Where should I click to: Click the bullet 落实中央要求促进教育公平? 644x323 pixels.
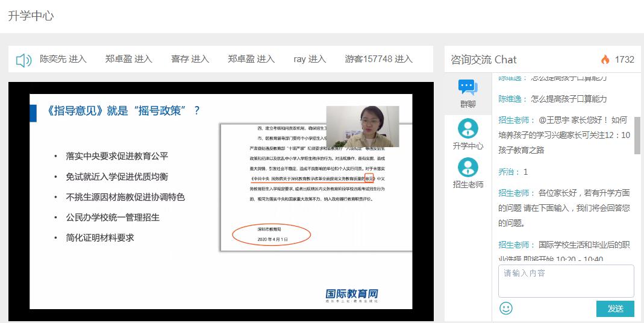(117, 156)
